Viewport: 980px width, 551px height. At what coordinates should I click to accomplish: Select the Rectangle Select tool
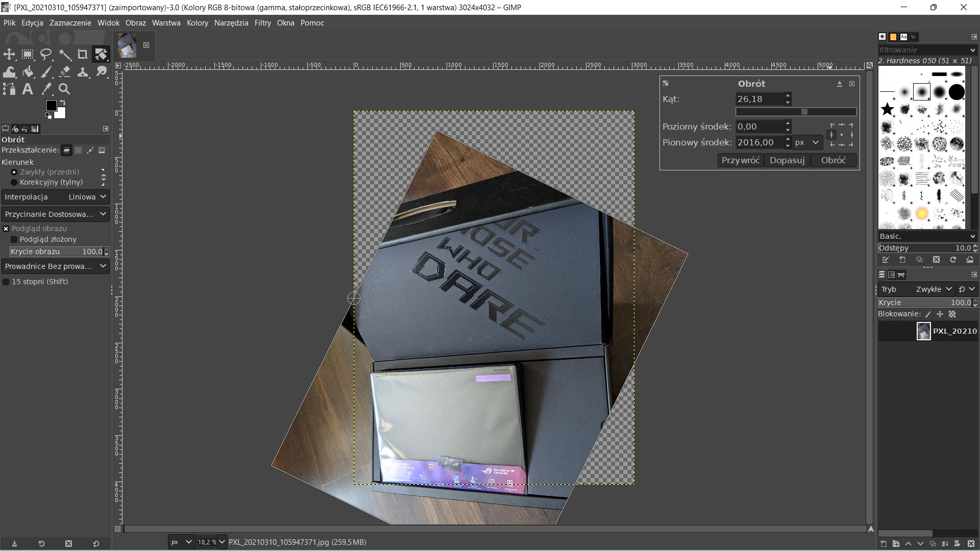(28, 54)
